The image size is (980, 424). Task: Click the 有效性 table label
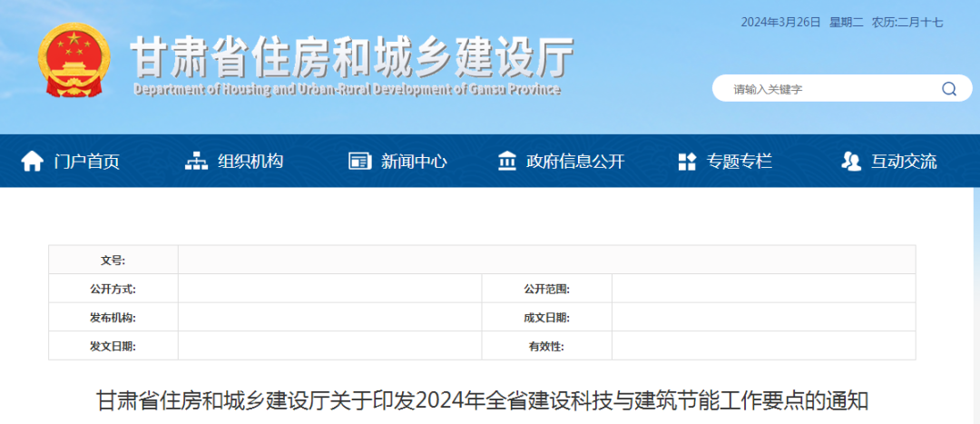(547, 347)
